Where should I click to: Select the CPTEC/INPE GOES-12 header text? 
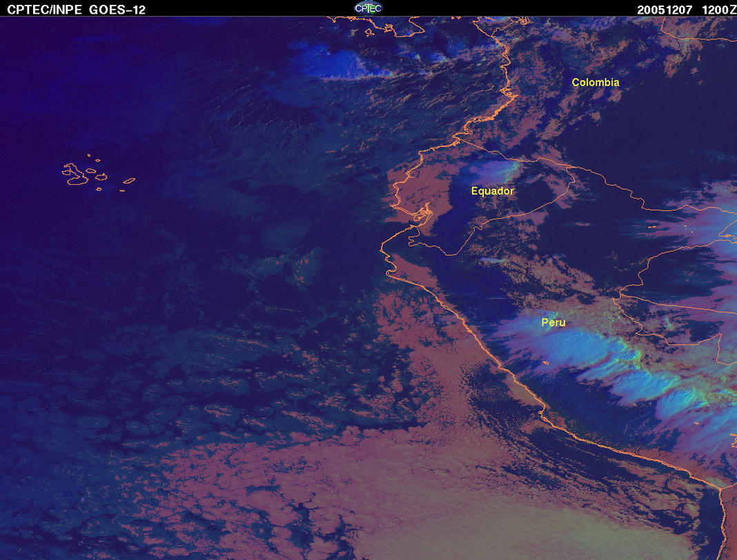(76, 10)
